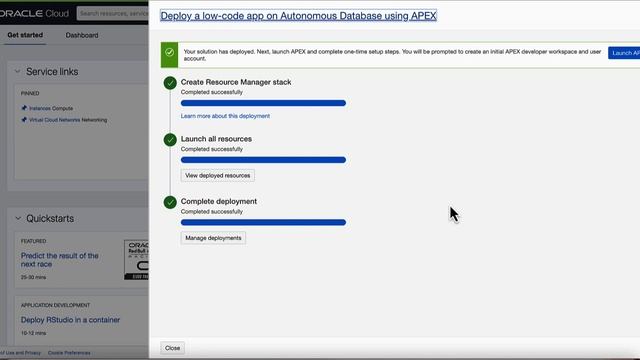Collapse the Service links section
The height and width of the screenshot is (360, 640).
click(x=17, y=71)
